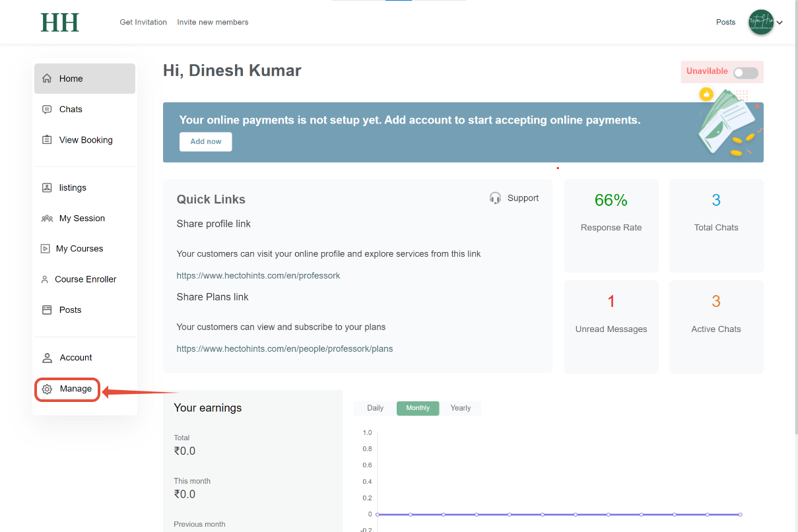Open the professork/plans share link
This screenshot has width=798, height=532.
284,349
